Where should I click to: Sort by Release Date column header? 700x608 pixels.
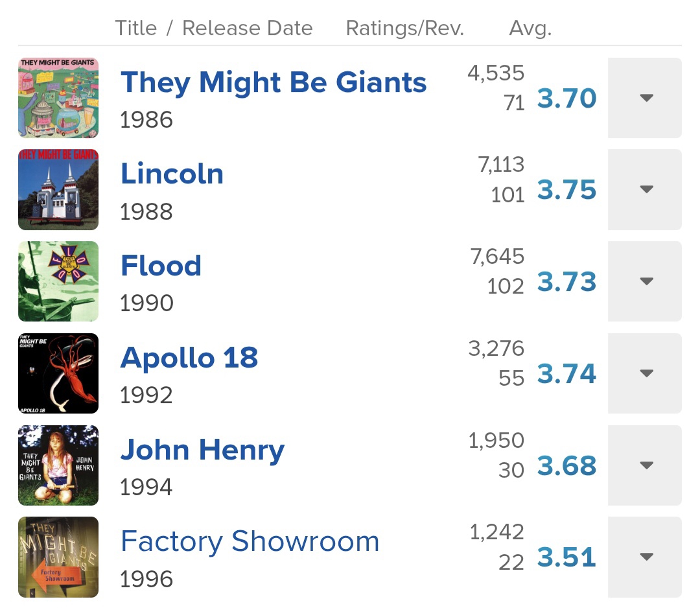(x=247, y=28)
